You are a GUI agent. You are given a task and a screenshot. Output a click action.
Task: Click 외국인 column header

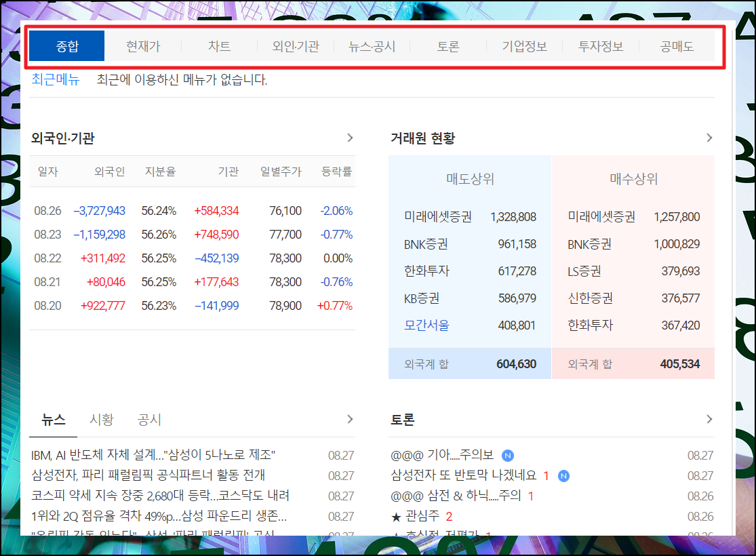click(109, 171)
